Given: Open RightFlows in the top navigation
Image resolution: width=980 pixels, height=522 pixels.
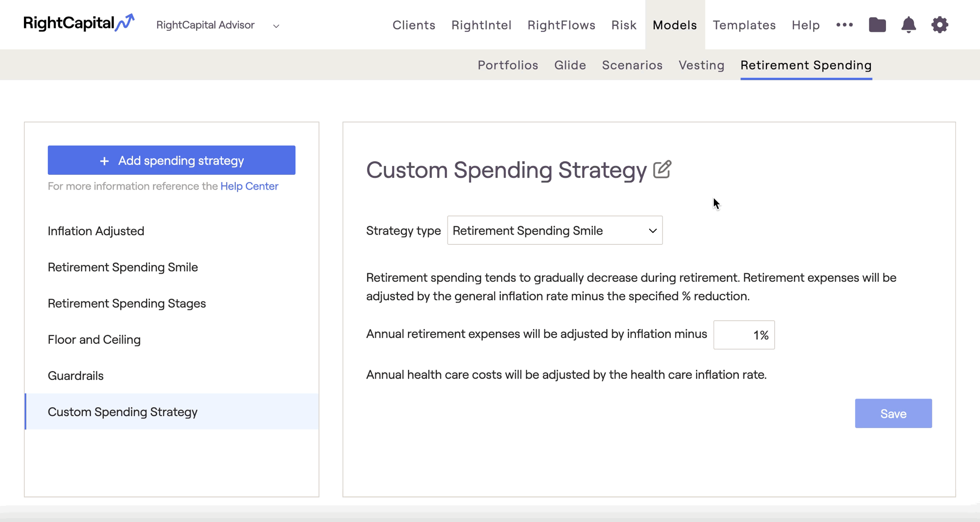Looking at the screenshot, I should point(561,25).
